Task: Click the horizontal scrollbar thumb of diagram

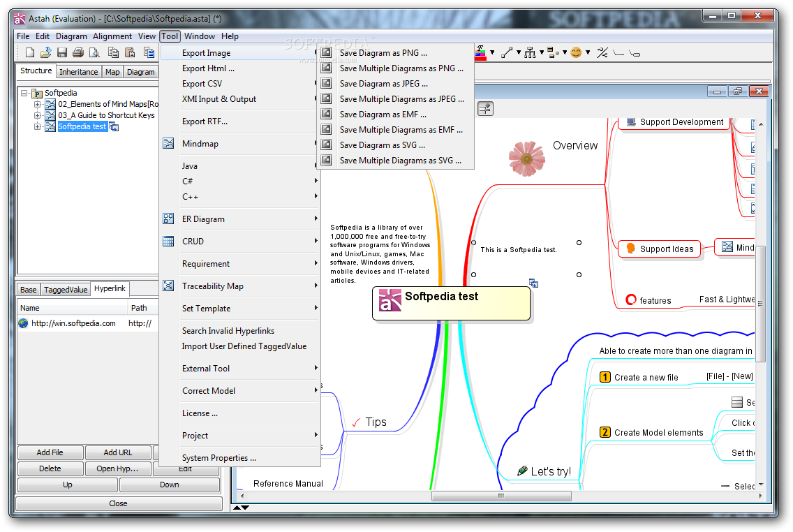Action: (x=501, y=496)
